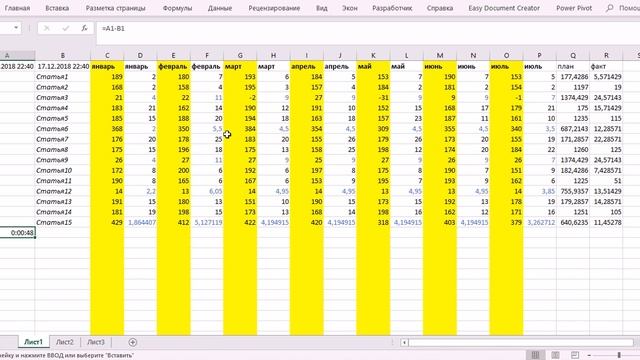The height and width of the screenshot is (360, 640).
Task: Select column R header
Action: point(606,55)
